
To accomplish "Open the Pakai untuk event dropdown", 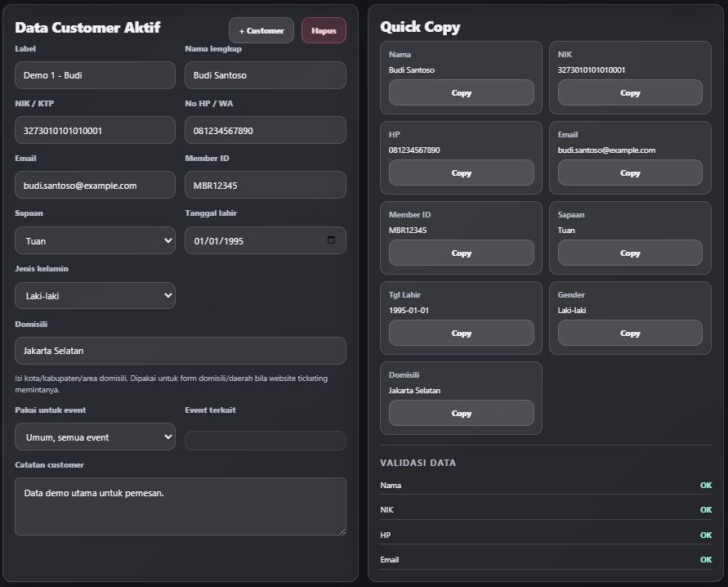I will click(95, 437).
